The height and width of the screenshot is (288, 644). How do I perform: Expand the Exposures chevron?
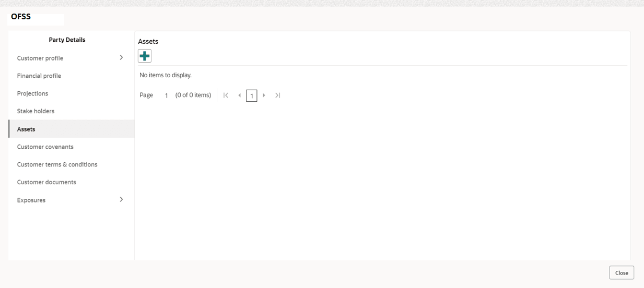pyautogui.click(x=121, y=199)
